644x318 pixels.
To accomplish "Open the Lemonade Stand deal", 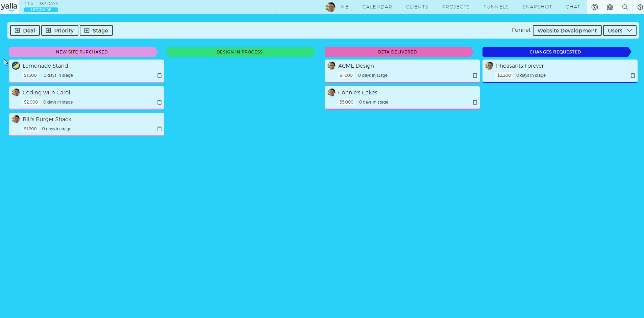I will point(45,66).
